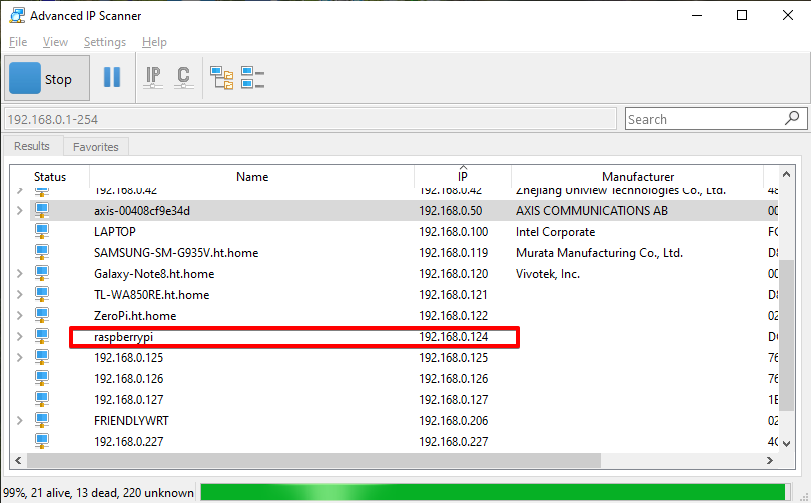811x503 pixels.
Task: Expand the TL-WA850RE.ht.home row
Action: tap(20, 295)
